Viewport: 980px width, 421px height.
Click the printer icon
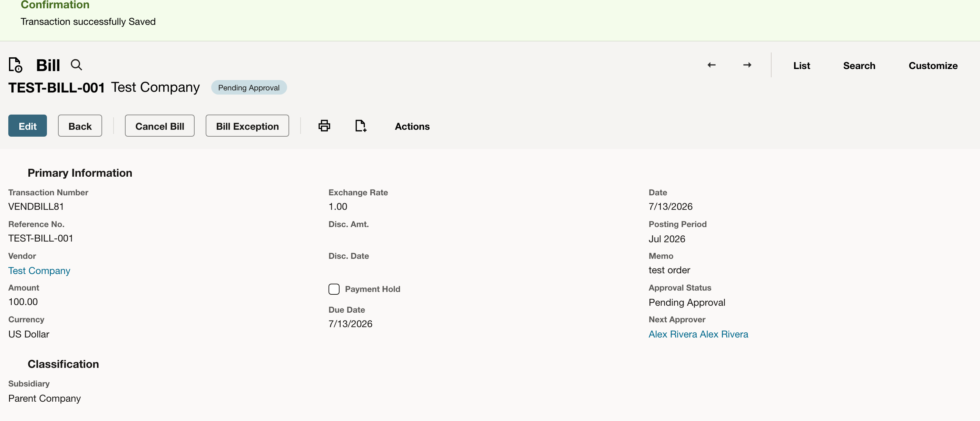324,126
